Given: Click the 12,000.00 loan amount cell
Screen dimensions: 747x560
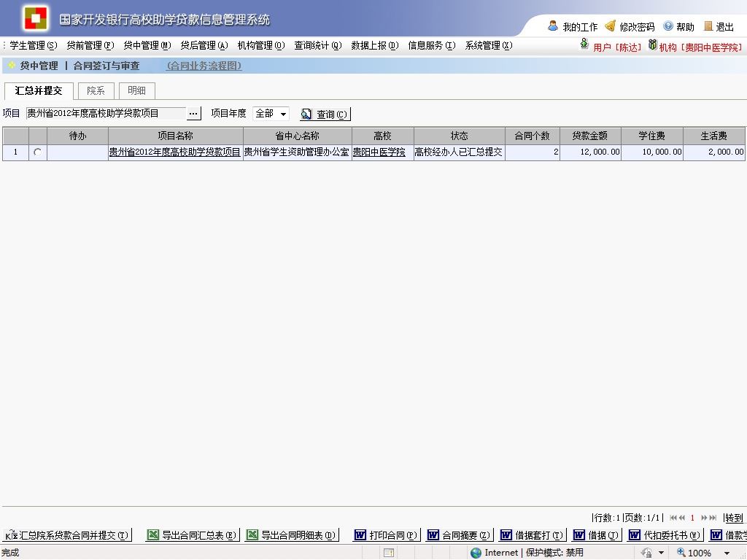Looking at the screenshot, I should 590,152.
